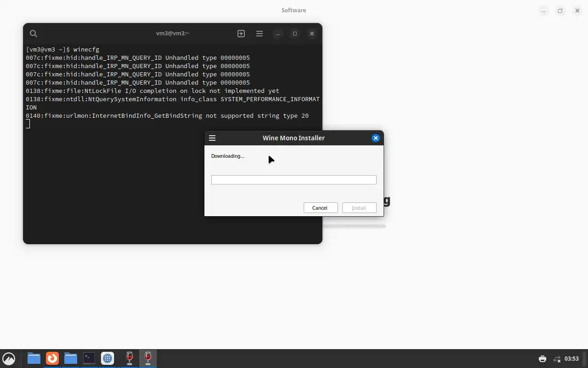Click the 'InternetBindInfo_GetBindString' log line
The width and height of the screenshot is (588, 368).
(167, 115)
